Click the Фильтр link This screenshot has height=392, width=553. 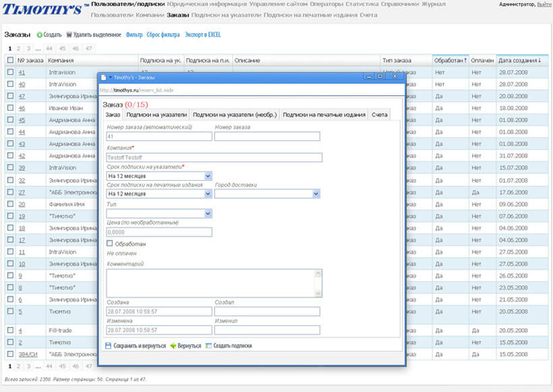click(x=134, y=34)
